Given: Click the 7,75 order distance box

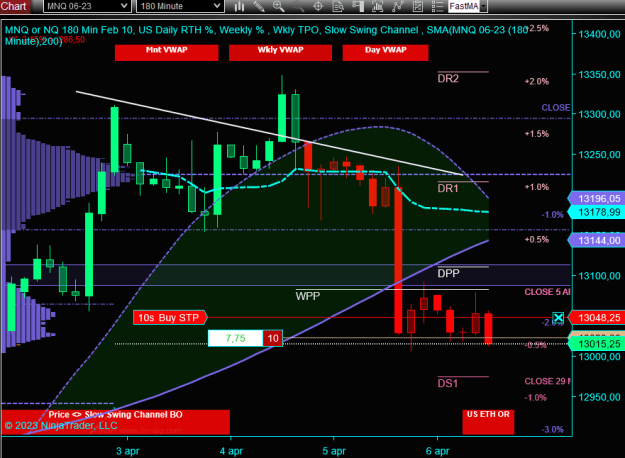Looking at the screenshot, I should pos(235,338).
